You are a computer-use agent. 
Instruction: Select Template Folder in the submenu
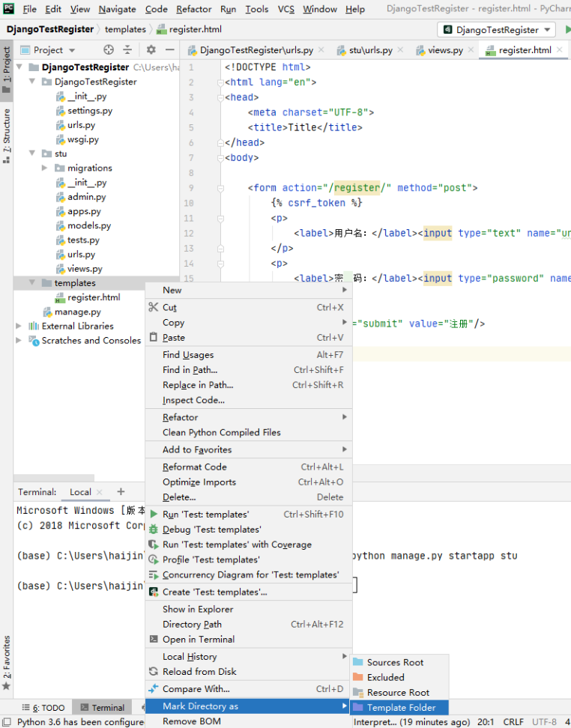pyautogui.click(x=401, y=708)
